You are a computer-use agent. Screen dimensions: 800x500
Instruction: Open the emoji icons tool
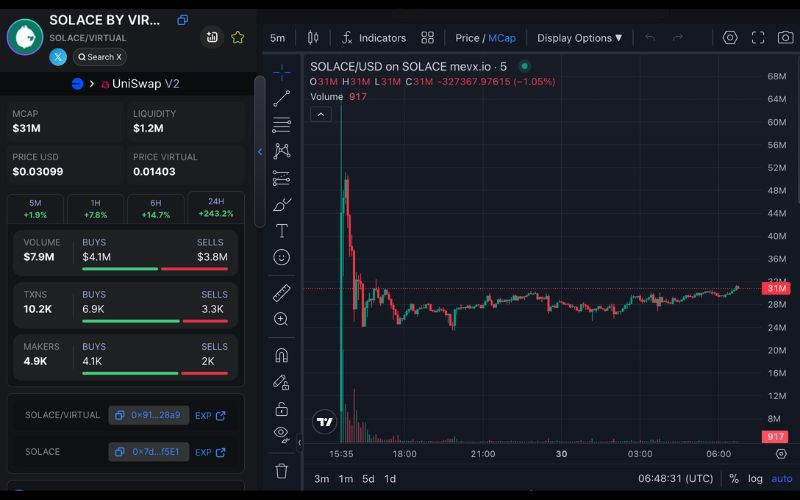(x=282, y=257)
